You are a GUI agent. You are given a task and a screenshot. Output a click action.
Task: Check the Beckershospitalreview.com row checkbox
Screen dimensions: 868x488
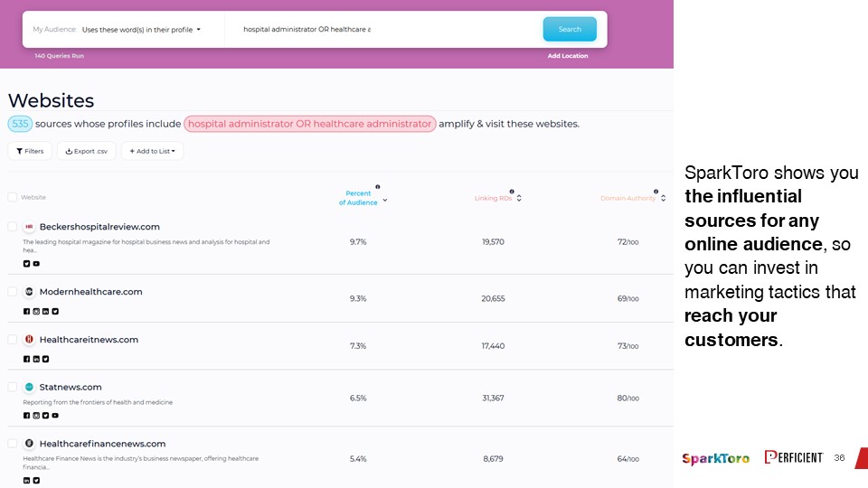click(12, 226)
